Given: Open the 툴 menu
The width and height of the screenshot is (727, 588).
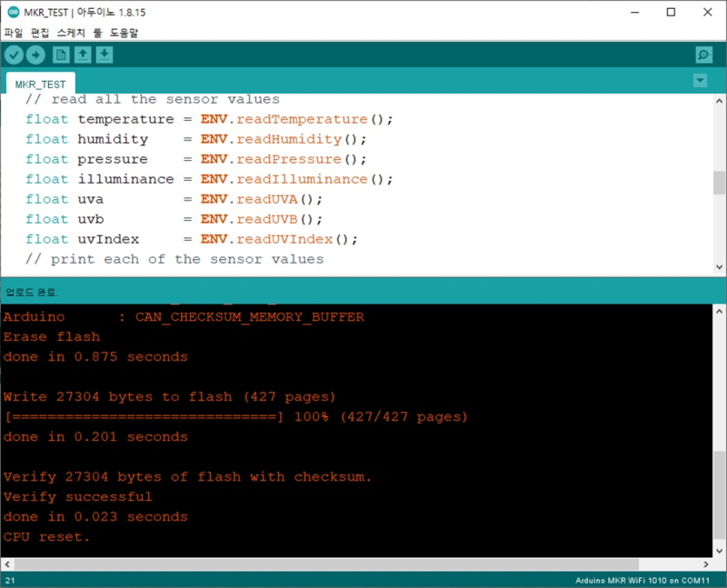Looking at the screenshot, I should [97, 33].
